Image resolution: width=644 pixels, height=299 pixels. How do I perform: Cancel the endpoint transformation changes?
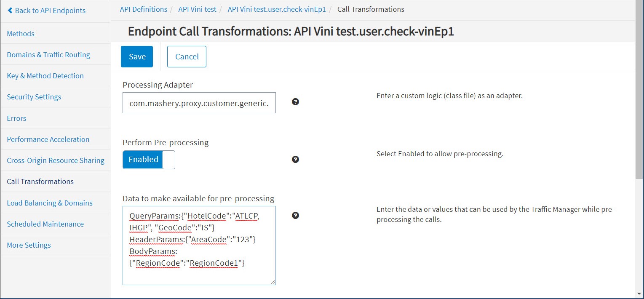[187, 56]
